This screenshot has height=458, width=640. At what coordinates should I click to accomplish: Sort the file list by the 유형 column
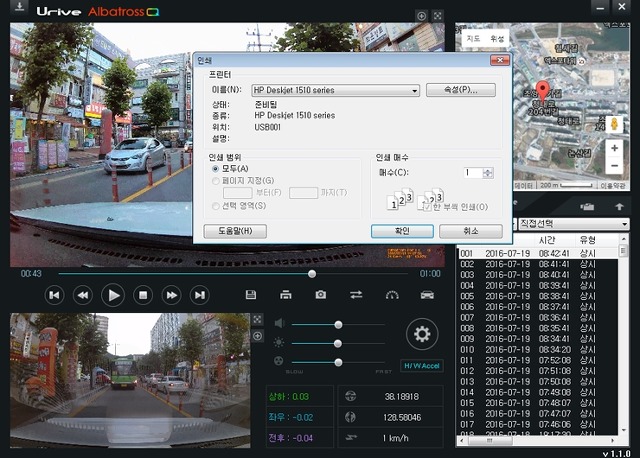(587, 240)
